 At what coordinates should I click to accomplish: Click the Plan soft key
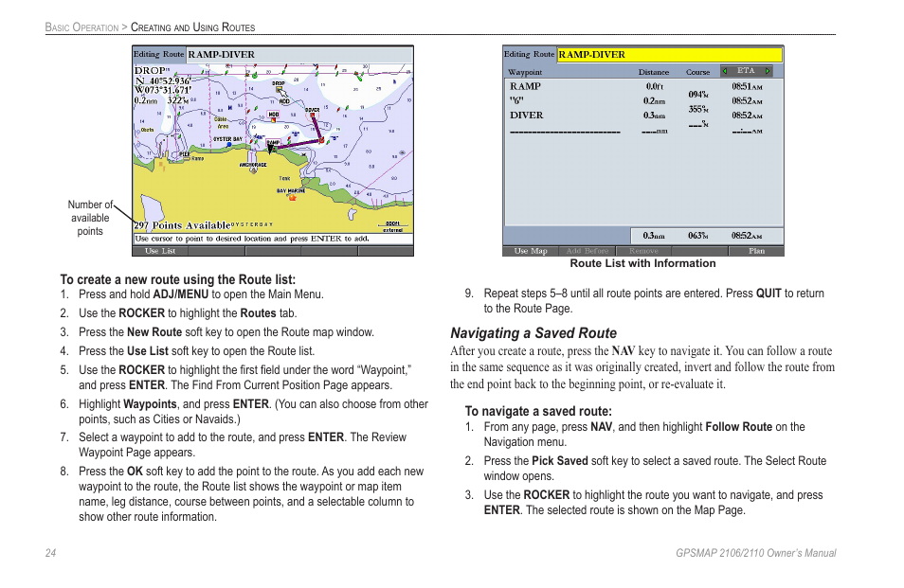756,251
